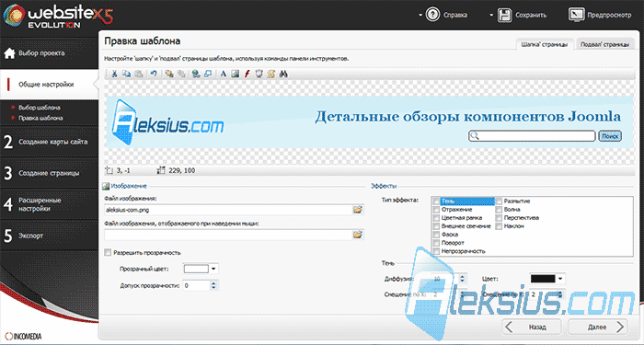Enable the Непрозрачность effect checkbox

436,251
